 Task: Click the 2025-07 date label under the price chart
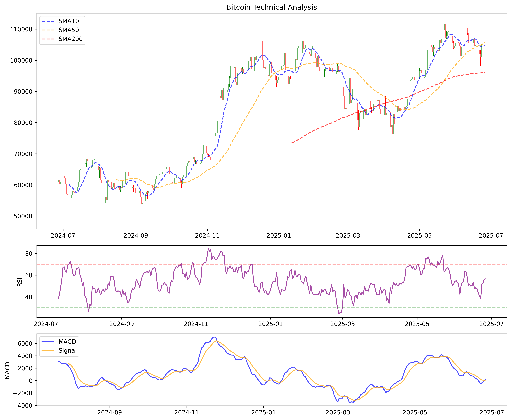pos(491,236)
